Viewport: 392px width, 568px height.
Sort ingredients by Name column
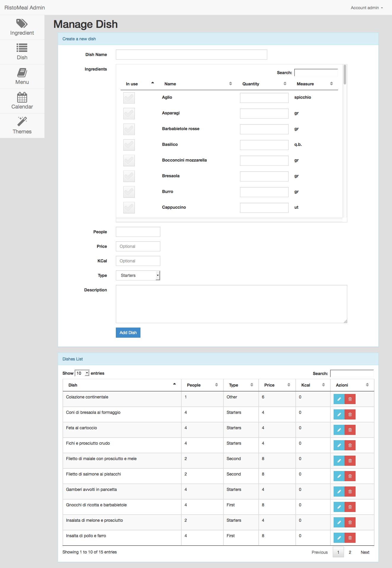point(198,84)
